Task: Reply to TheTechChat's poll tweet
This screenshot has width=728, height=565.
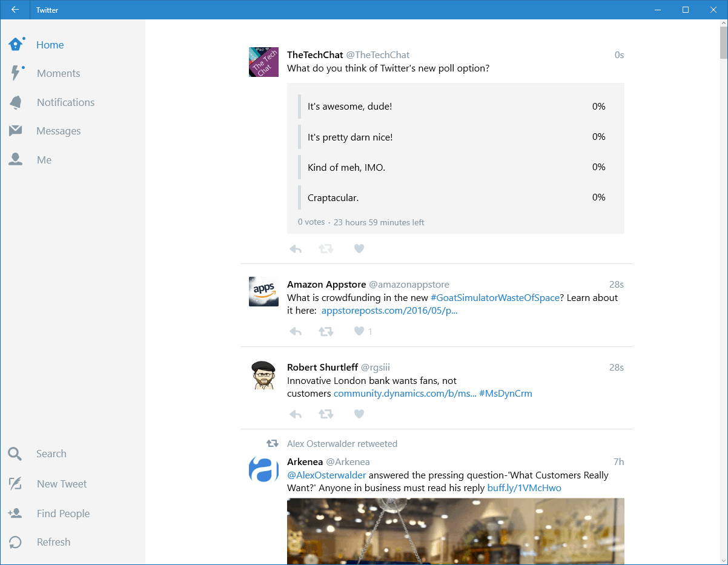Action: [296, 248]
